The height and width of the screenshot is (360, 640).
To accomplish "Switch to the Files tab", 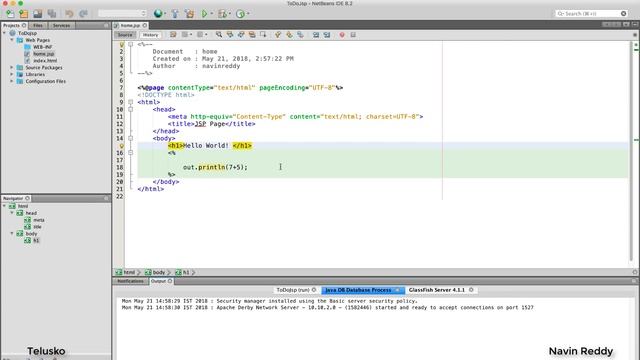I will [38, 25].
